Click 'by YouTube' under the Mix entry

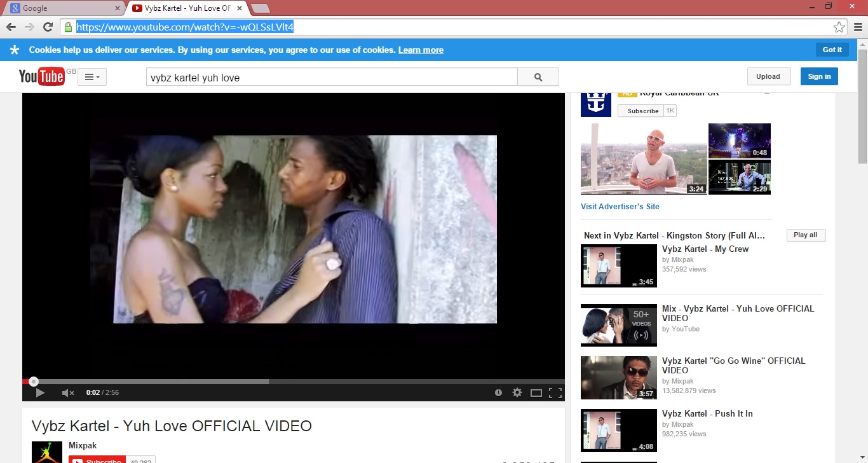[681, 329]
